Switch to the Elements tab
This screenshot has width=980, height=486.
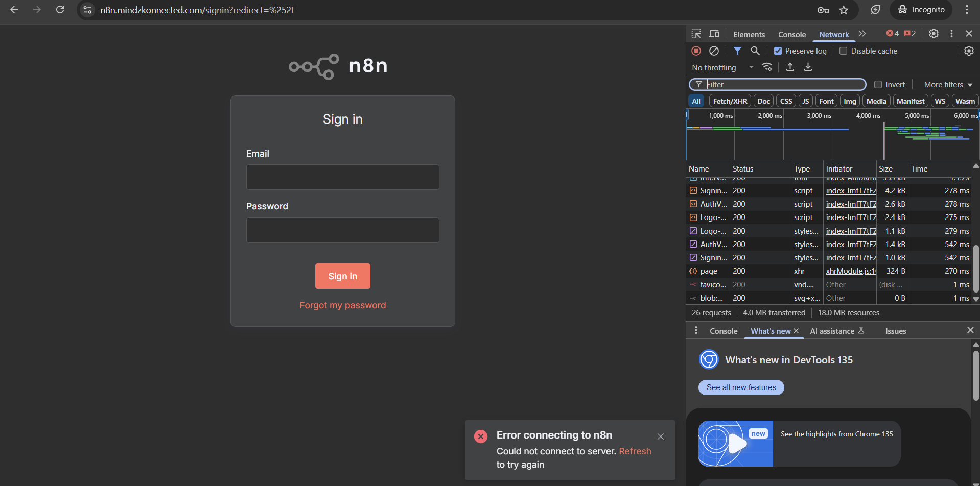pyautogui.click(x=749, y=34)
